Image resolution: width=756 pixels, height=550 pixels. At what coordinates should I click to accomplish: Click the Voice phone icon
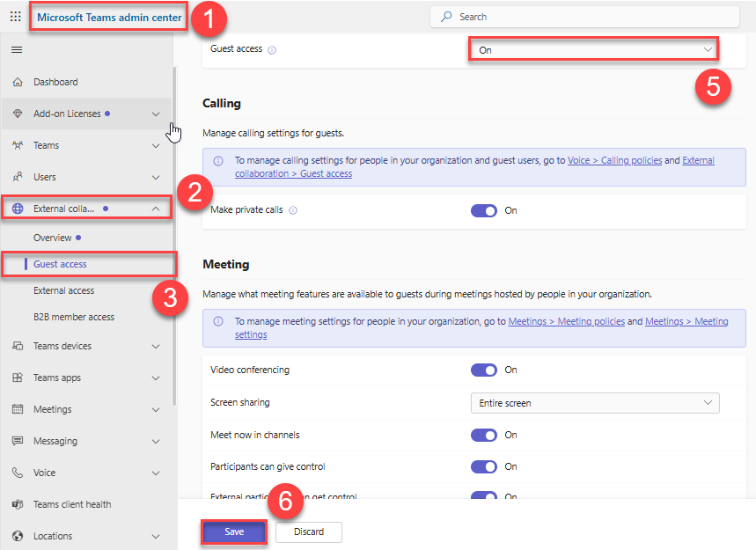coord(18,473)
